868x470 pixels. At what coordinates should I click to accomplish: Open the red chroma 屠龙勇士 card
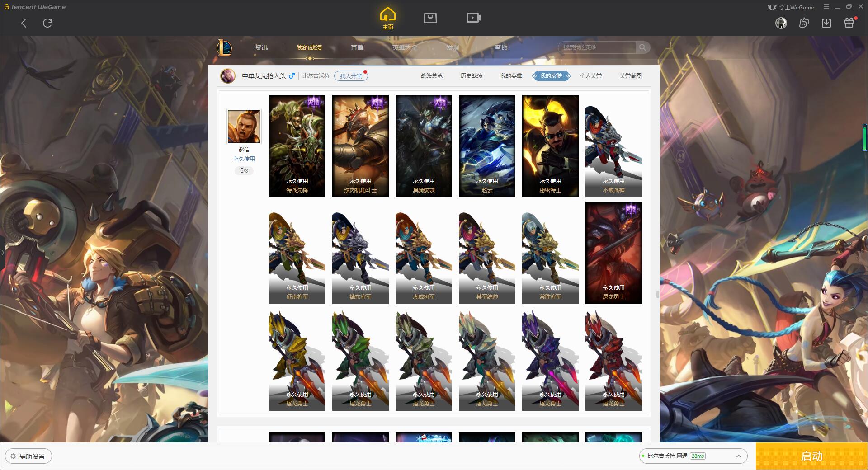tap(613, 360)
